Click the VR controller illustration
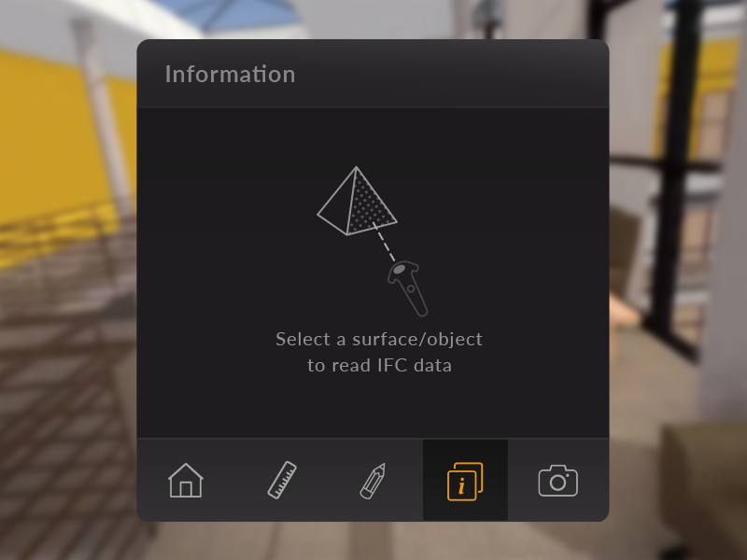 pyautogui.click(x=408, y=288)
